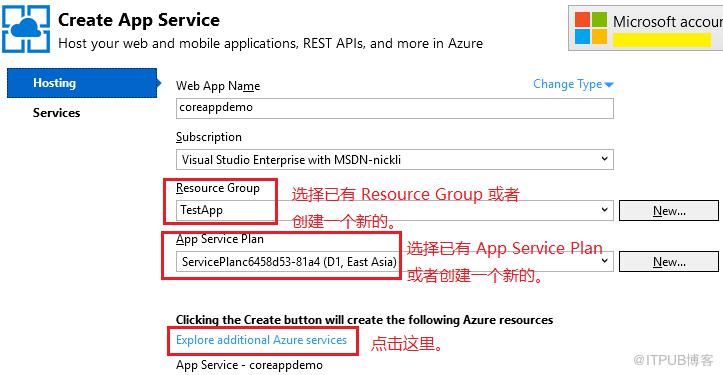Click the yellow highlighted account bar
This screenshot has height=375, width=723.
[662, 40]
